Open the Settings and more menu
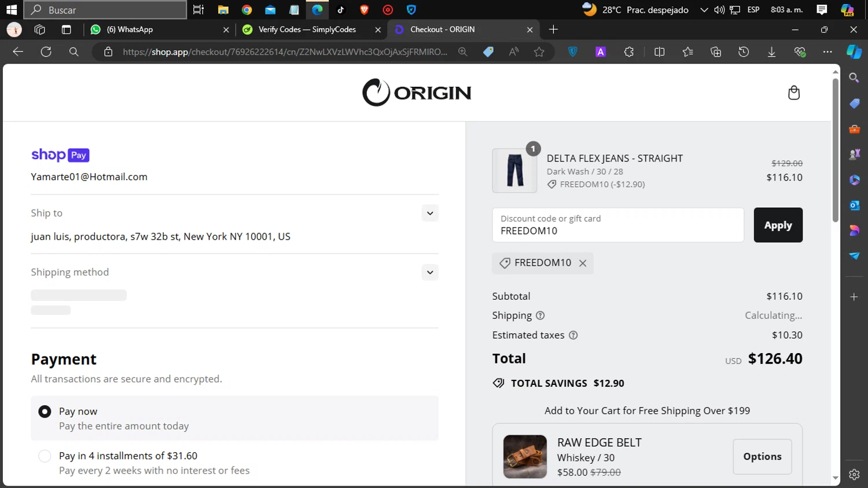Screen dimensions: 868x488 pyautogui.click(x=827, y=52)
